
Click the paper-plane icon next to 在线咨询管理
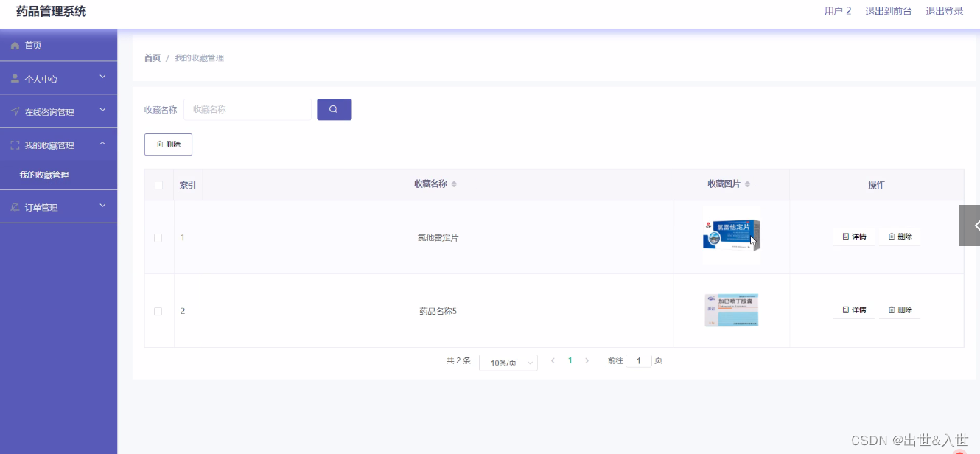point(15,112)
